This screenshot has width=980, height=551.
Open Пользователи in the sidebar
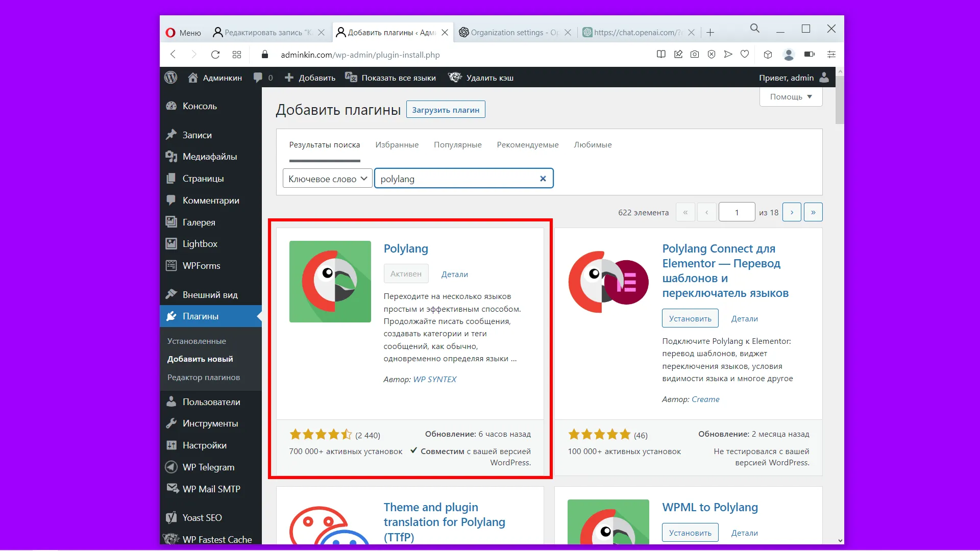tap(211, 402)
